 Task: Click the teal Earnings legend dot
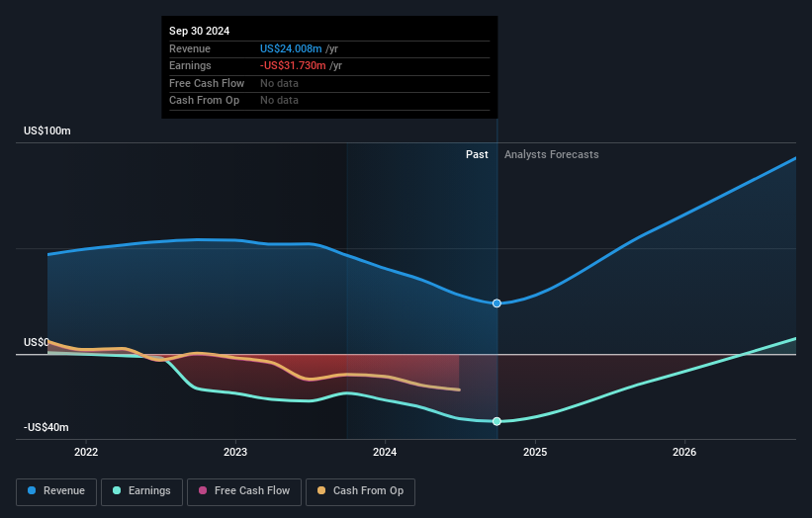pyautogui.click(x=117, y=490)
